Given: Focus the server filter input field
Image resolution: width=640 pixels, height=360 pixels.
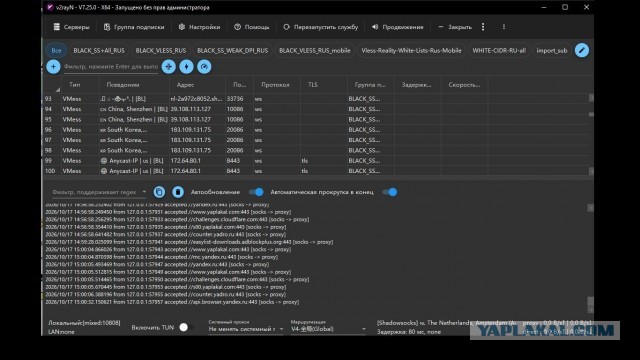Looking at the screenshot, I should click(111, 67).
